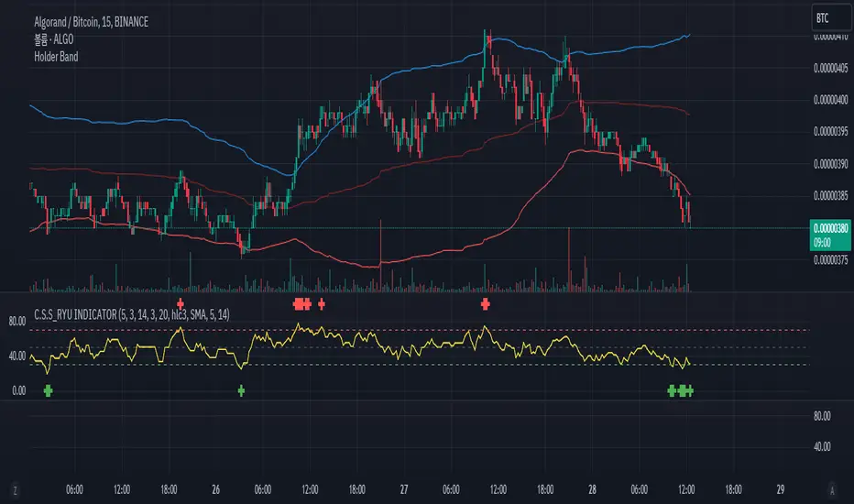Click the 0.00000390 price axis label

(x=830, y=164)
